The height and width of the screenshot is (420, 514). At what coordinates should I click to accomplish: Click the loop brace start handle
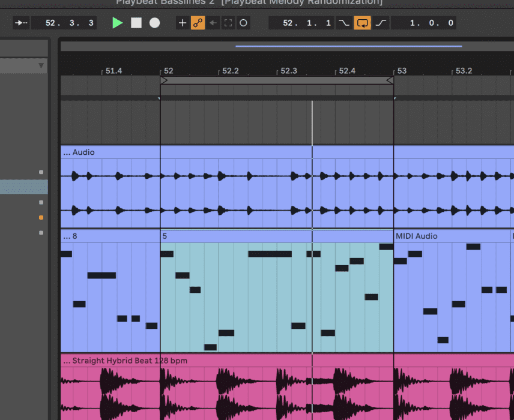[164, 80]
